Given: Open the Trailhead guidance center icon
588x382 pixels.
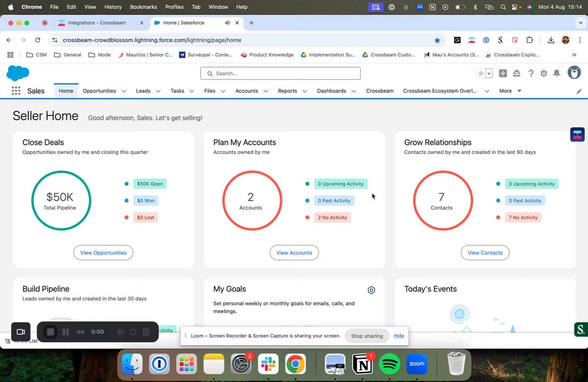Looking at the screenshot, I should pyautogui.click(x=517, y=73).
